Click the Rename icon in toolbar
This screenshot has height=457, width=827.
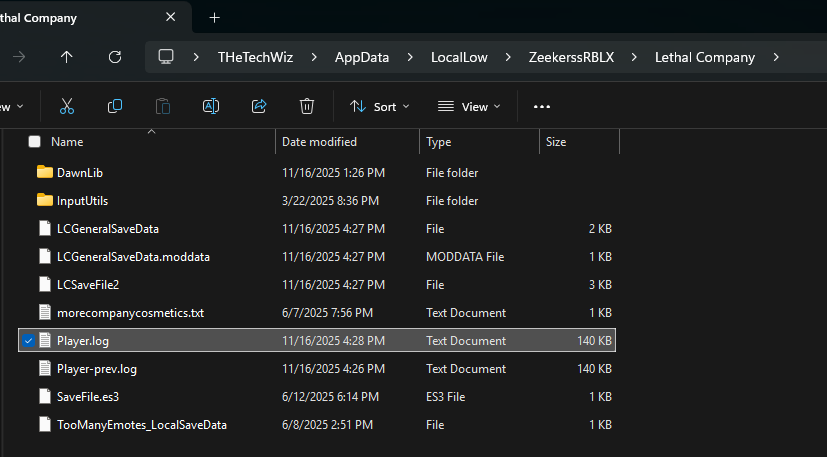(x=211, y=106)
